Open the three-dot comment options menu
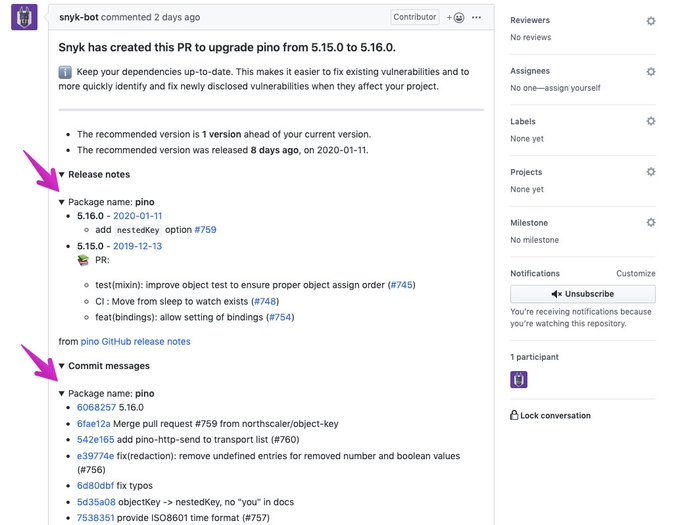Image resolution: width=680 pixels, height=525 pixels. click(477, 18)
